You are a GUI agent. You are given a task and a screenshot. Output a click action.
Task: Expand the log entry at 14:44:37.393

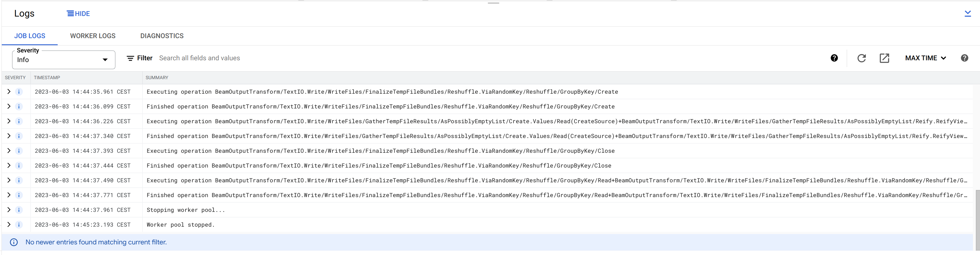pos(9,151)
